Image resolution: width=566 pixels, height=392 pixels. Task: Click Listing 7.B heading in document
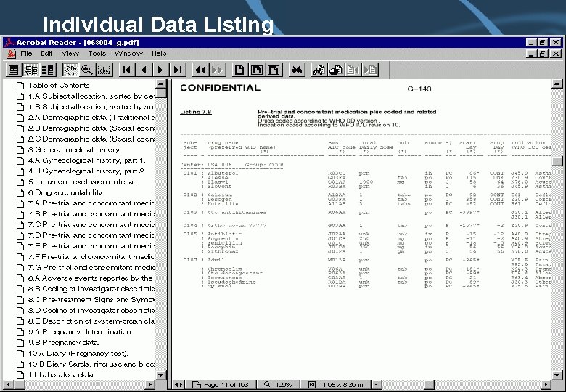[x=196, y=112]
